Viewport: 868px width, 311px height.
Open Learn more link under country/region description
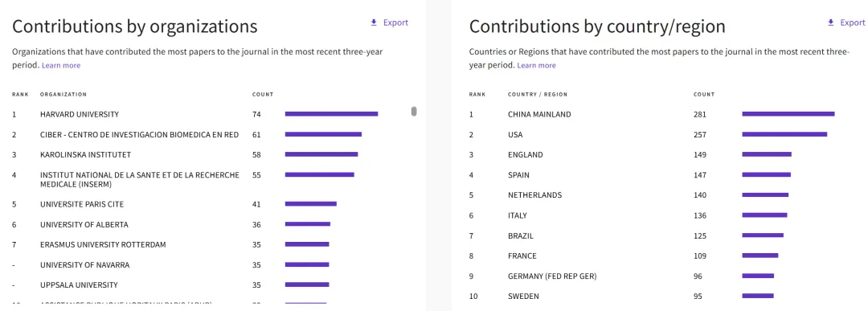click(536, 65)
